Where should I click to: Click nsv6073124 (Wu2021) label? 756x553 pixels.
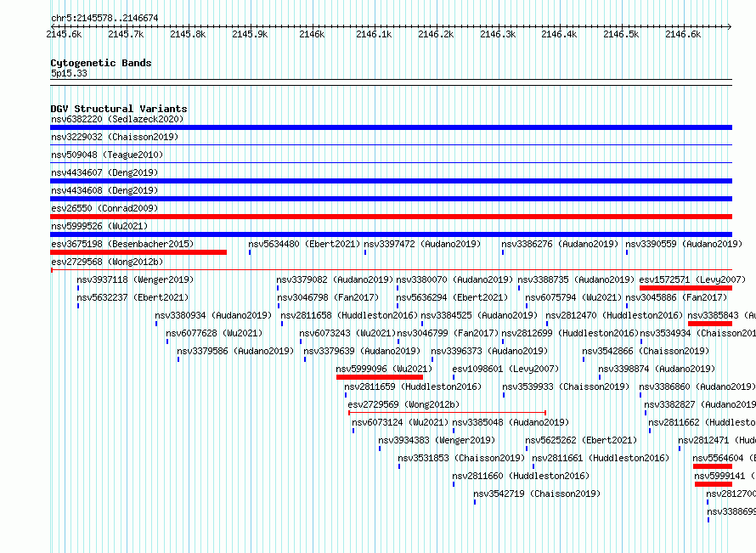pyautogui.click(x=400, y=422)
